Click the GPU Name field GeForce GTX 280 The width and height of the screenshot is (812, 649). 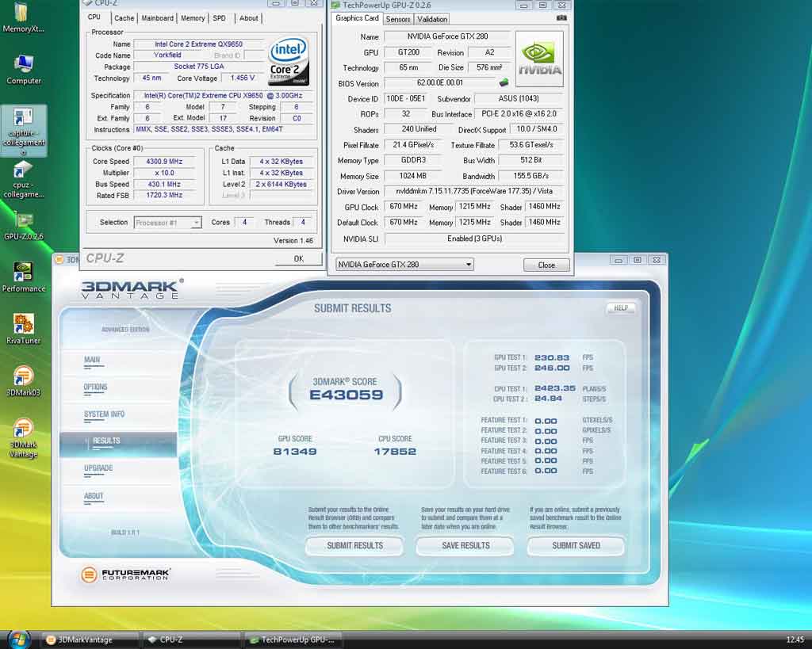pos(447,36)
